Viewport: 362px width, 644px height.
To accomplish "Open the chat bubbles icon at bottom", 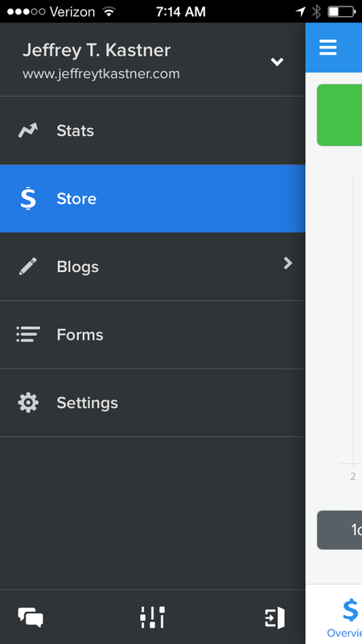I will [x=31, y=617].
